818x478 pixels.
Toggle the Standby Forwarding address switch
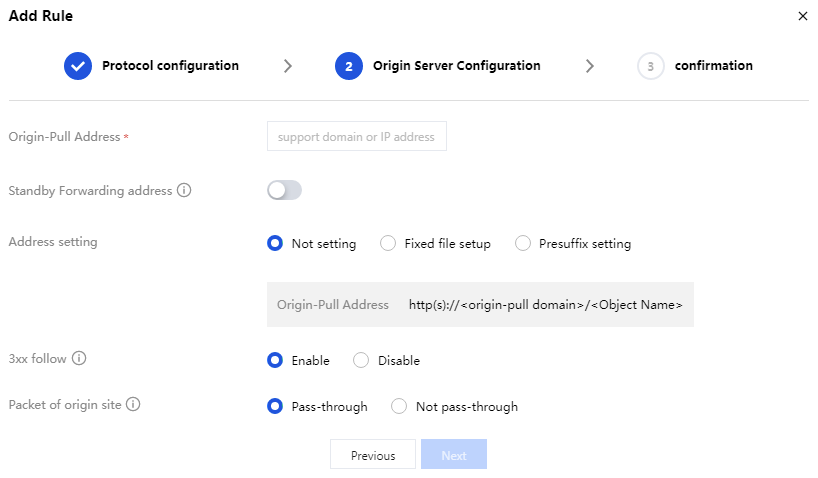[284, 190]
